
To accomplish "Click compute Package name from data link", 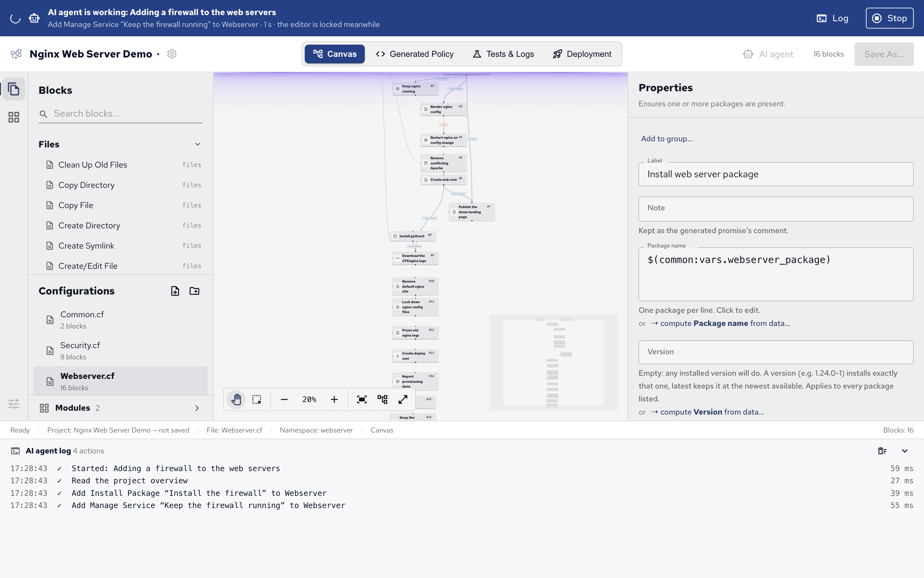I will coord(720,323).
